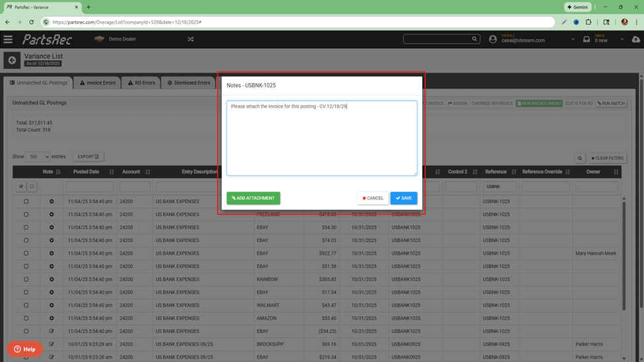Viewport: 644px width, 362px height.
Task: Tick the checkbox on the $17.54 EBAY row
Action: 26,292
